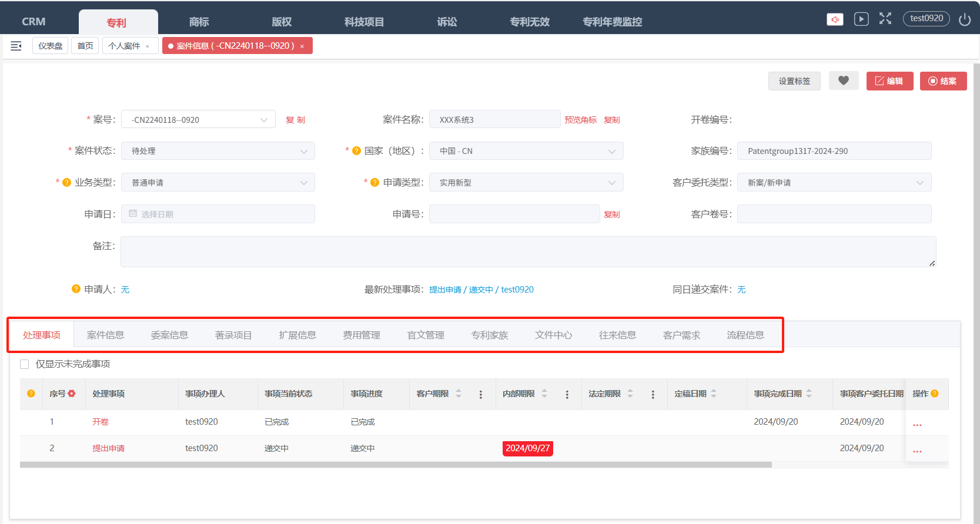Click the 备注 text area

529,251
